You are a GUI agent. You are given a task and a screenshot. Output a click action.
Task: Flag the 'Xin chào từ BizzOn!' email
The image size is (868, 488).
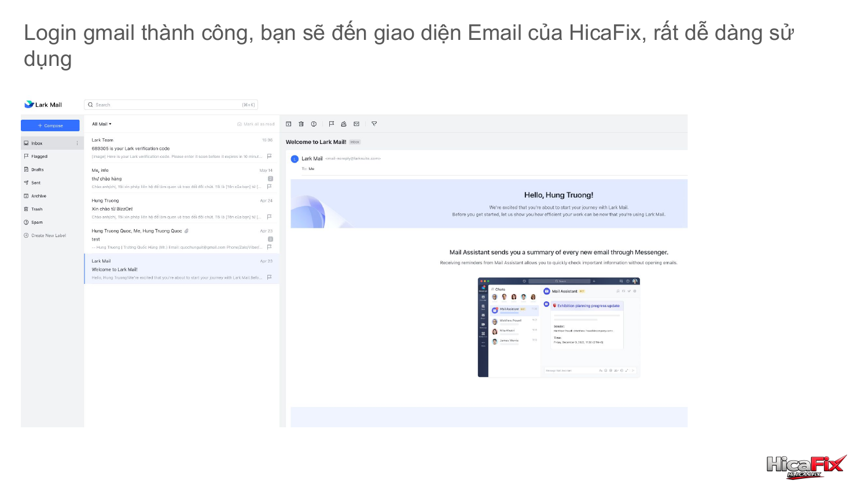click(269, 217)
